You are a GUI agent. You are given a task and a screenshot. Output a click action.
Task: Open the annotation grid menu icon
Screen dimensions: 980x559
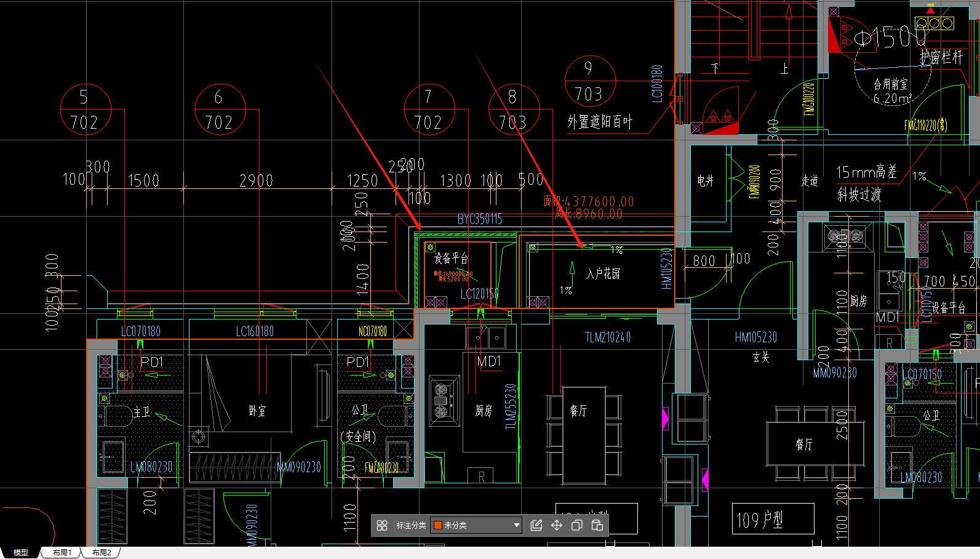pyautogui.click(x=382, y=525)
